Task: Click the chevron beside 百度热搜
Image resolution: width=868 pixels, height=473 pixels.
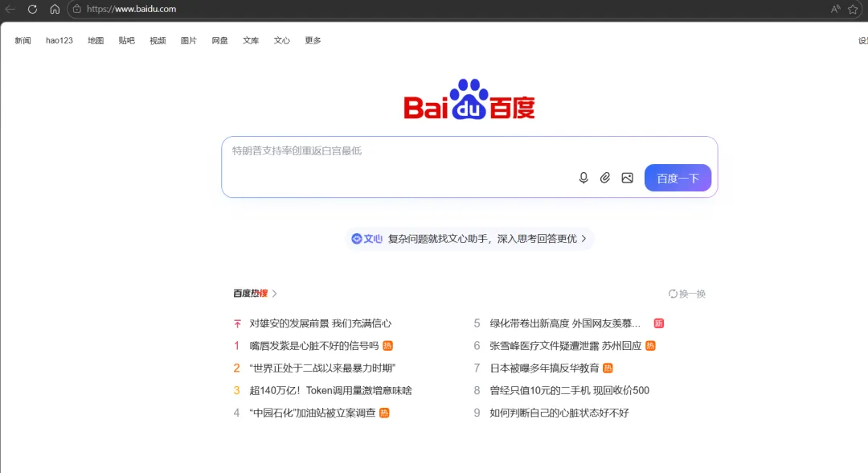Action: 275,294
